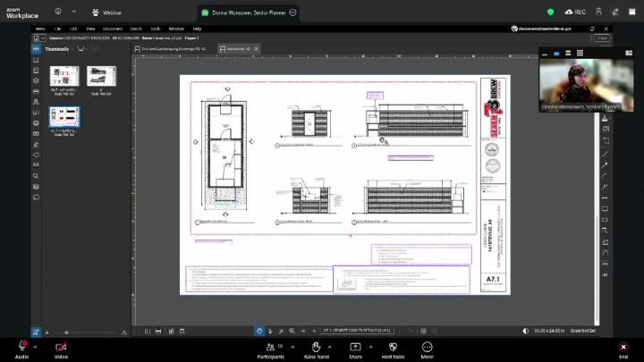The height and width of the screenshot is (362, 644).
Task: Open the Edit menu
Action: coord(73,29)
